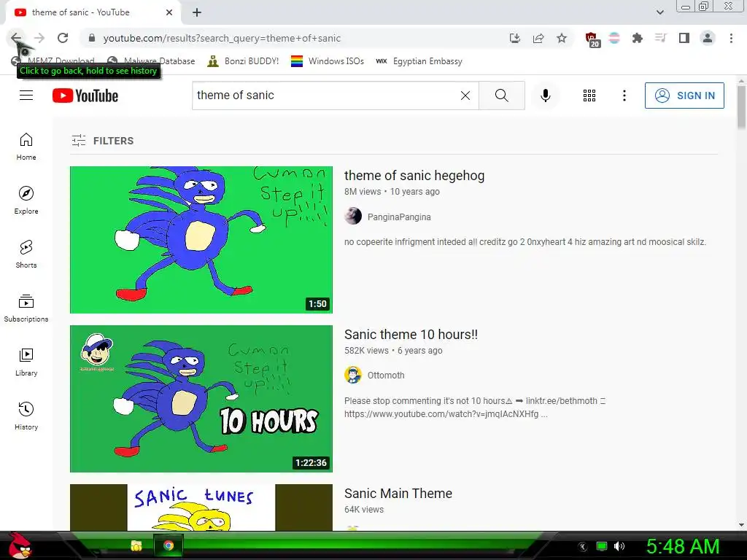Open Explore in the sidebar
This screenshot has width=747, height=560.
pyautogui.click(x=26, y=201)
